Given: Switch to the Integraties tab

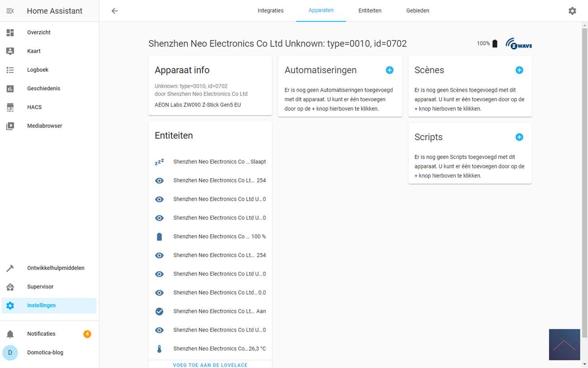Looking at the screenshot, I should point(270,11).
